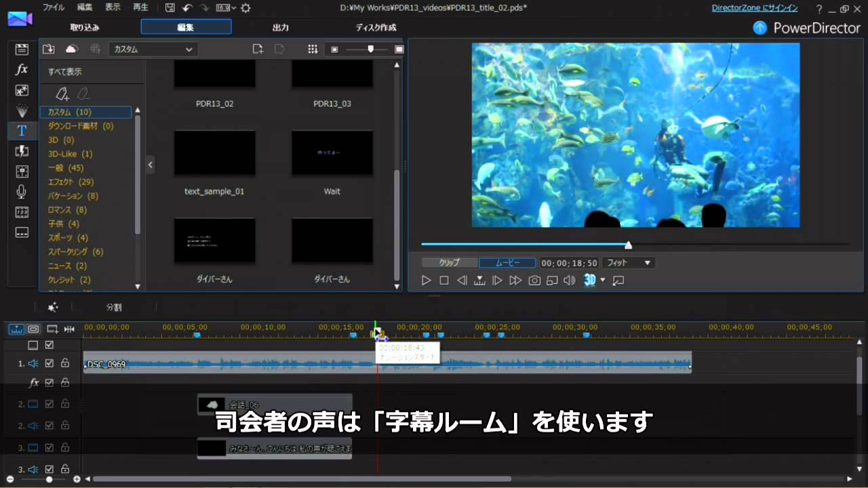Click the add new tag icon
The width and height of the screenshot is (868, 488).
coord(62,94)
